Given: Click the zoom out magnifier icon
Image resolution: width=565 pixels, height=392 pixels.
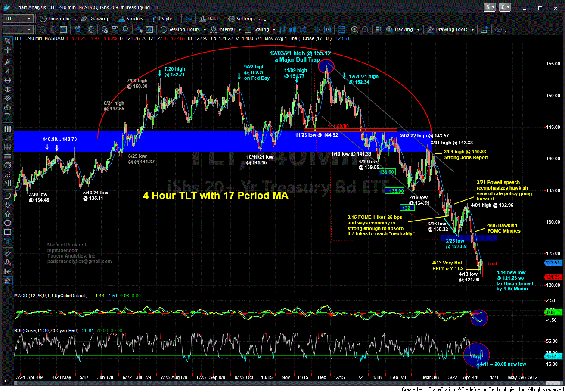Looking at the screenshot, I should [x=365, y=29].
